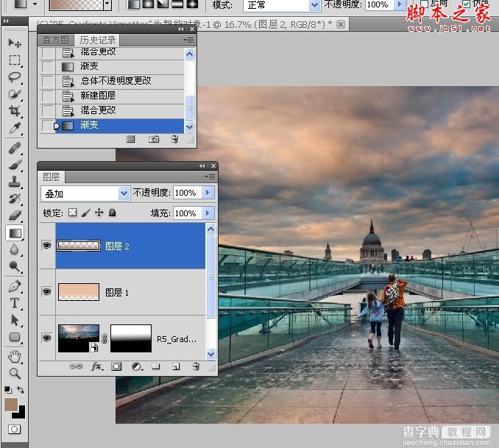The height and width of the screenshot is (448, 499).
Task: Toggle lock all
Action: [112, 213]
